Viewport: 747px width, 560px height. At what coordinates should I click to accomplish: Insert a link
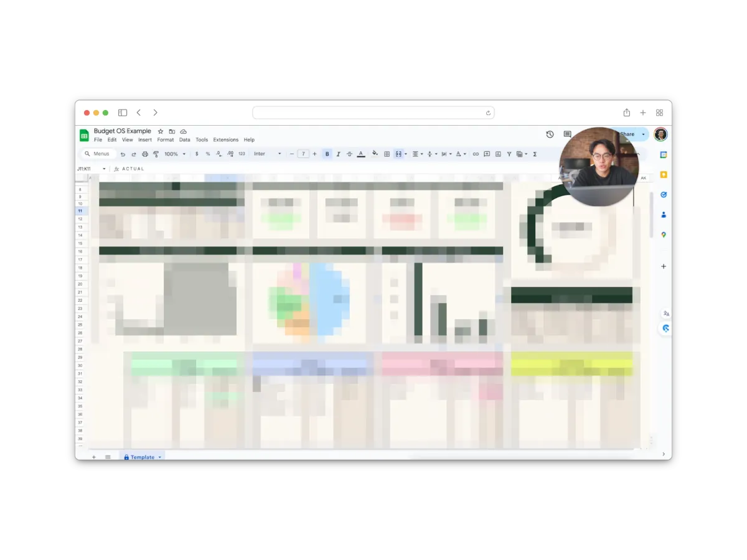point(476,154)
